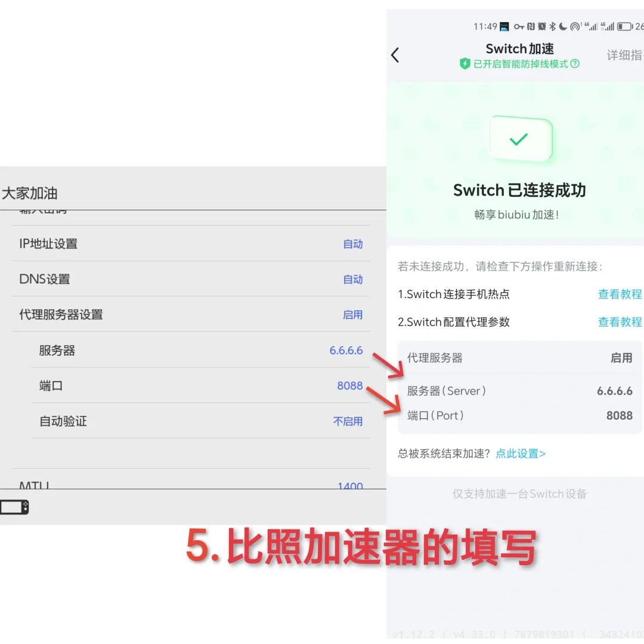Screen dimensions: 644x644
Task: Tap the 11:49 clock in status bar
Action: tap(485, 27)
